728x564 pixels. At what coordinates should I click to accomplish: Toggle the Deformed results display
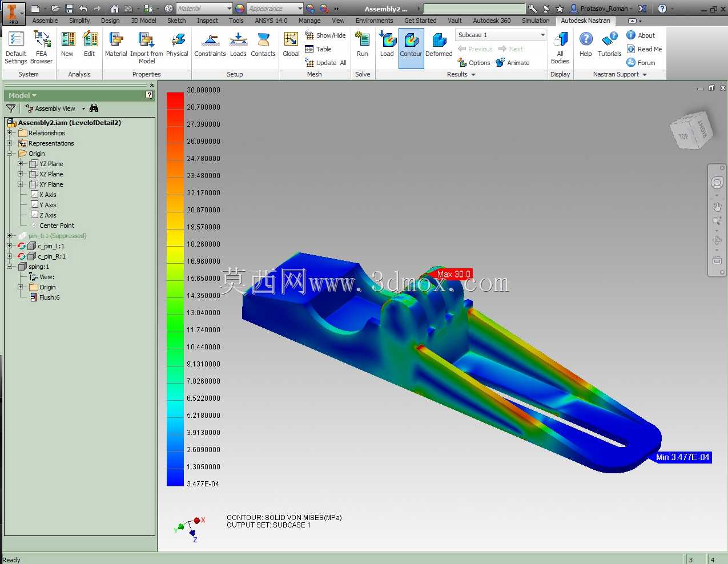click(439, 45)
